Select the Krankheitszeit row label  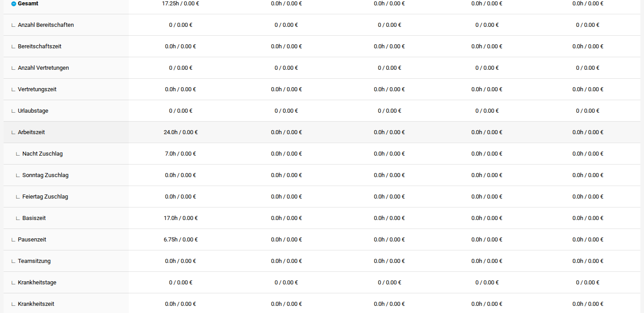point(36,304)
